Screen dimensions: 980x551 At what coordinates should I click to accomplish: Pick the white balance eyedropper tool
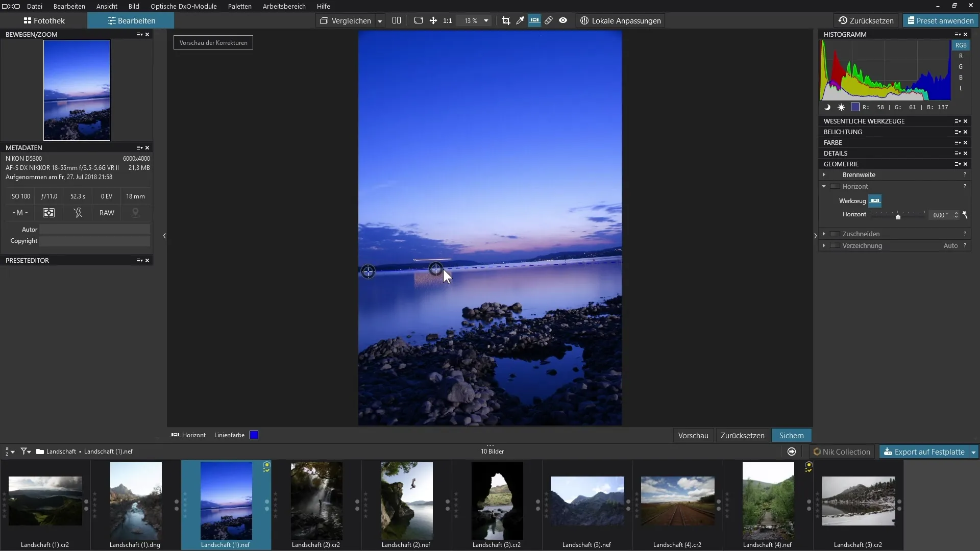coord(520,20)
